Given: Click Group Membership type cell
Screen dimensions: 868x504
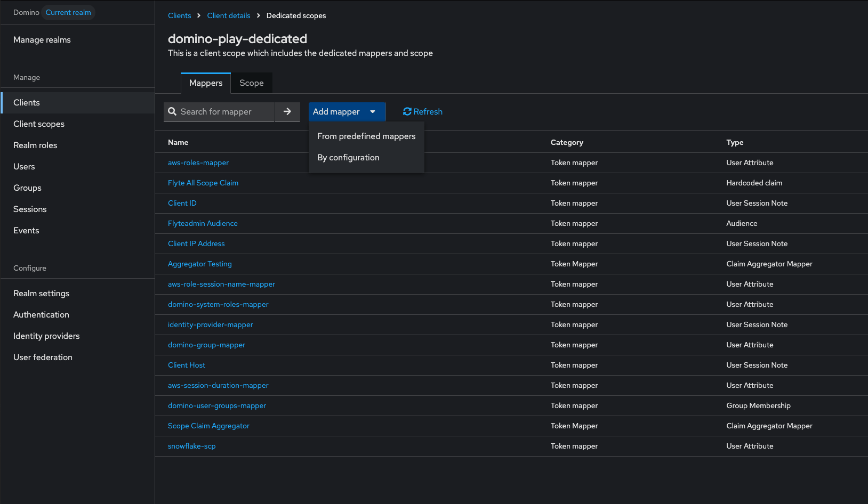Looking at the screenshot, I should [758, 405].
